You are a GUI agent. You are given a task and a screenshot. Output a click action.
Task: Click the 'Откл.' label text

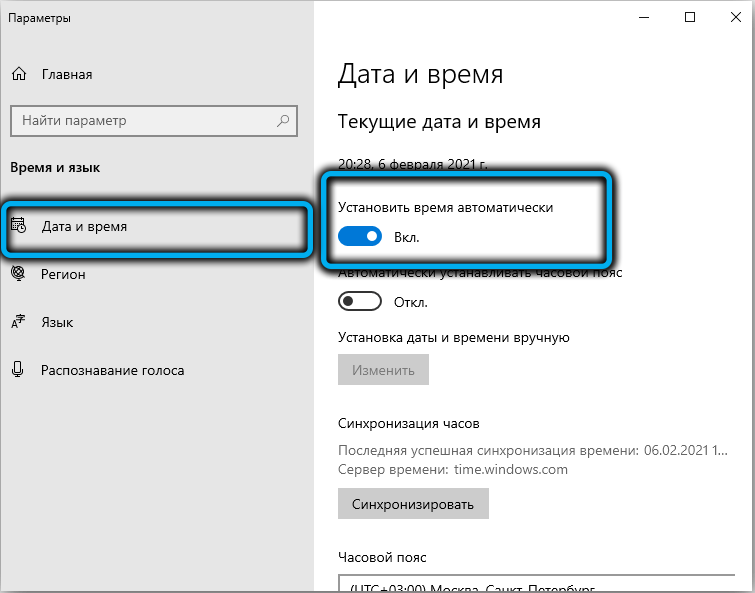pyautogui.click(x=411, y=302)
